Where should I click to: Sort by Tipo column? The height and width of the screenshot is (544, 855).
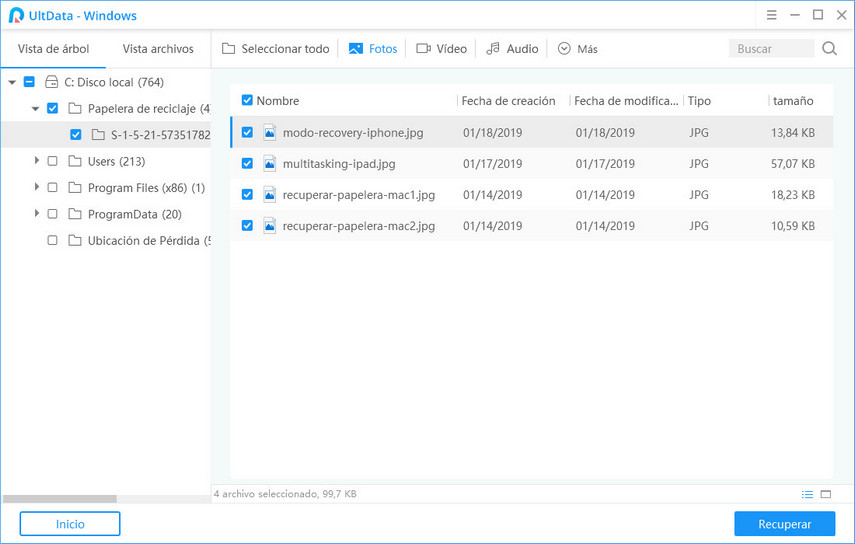699,101
